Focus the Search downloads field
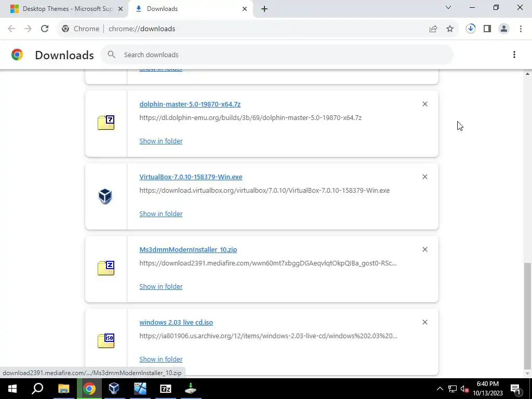The image size is (532, 399). (x=276, y=55)
